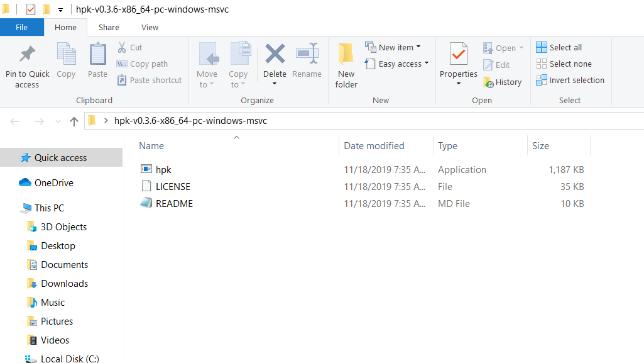Sort by the Size column header
The image size is (644, 363).
[x=540, y=146]
